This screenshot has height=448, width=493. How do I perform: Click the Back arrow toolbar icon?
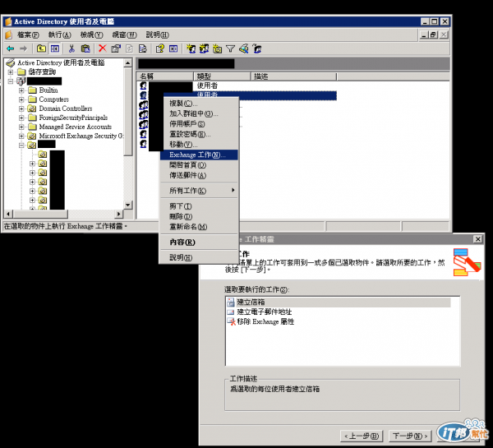tap(11, 48)
